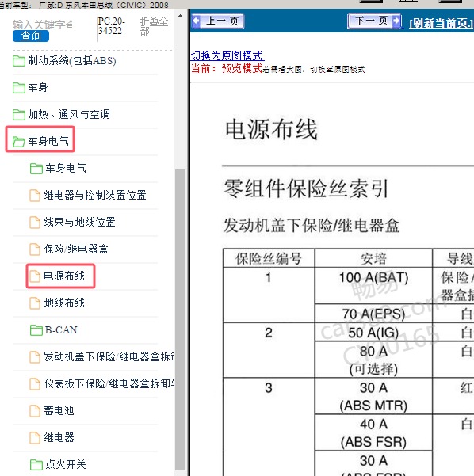Image resolution: width=474 pixels, height=476 pixels.
Task: Open the 继电器与控制装置位置 page
Action: coord(95,195)
